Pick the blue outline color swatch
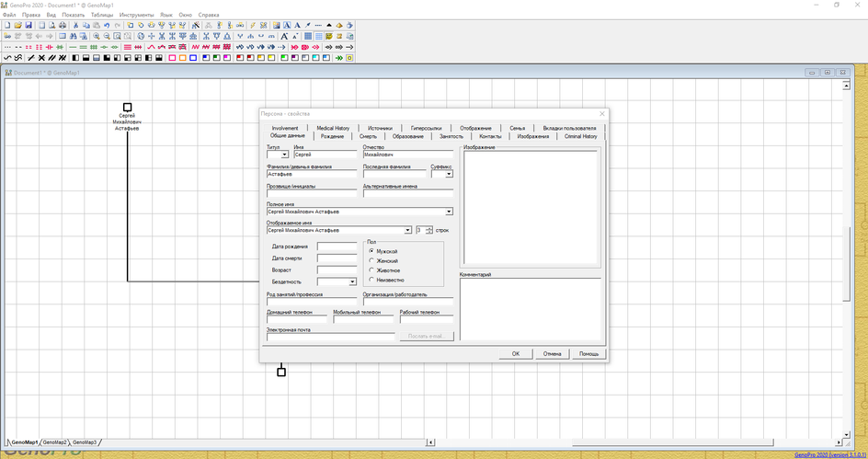This screenshot has height=459, width=868. tap(193, 58)
